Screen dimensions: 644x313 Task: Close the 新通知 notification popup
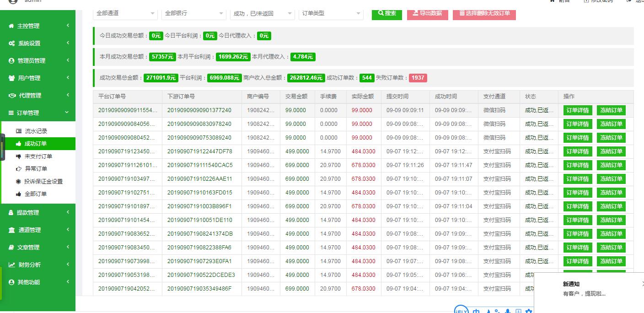point(643,284)
